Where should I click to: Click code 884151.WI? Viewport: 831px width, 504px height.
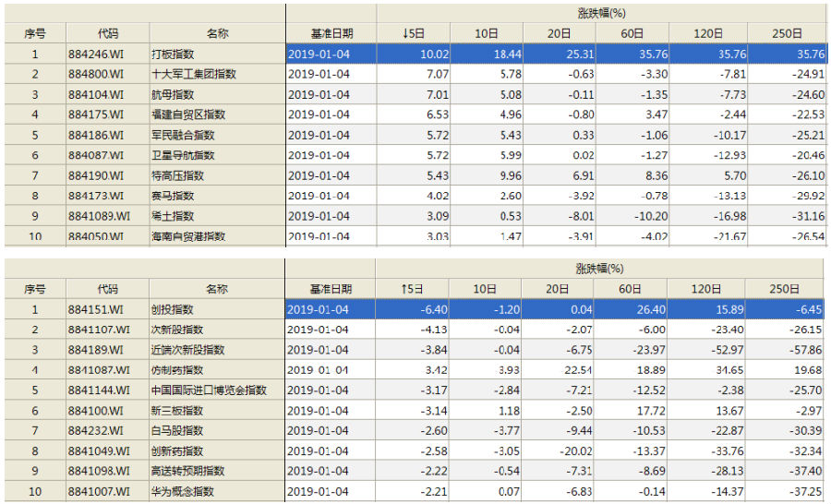click(95, 309)
